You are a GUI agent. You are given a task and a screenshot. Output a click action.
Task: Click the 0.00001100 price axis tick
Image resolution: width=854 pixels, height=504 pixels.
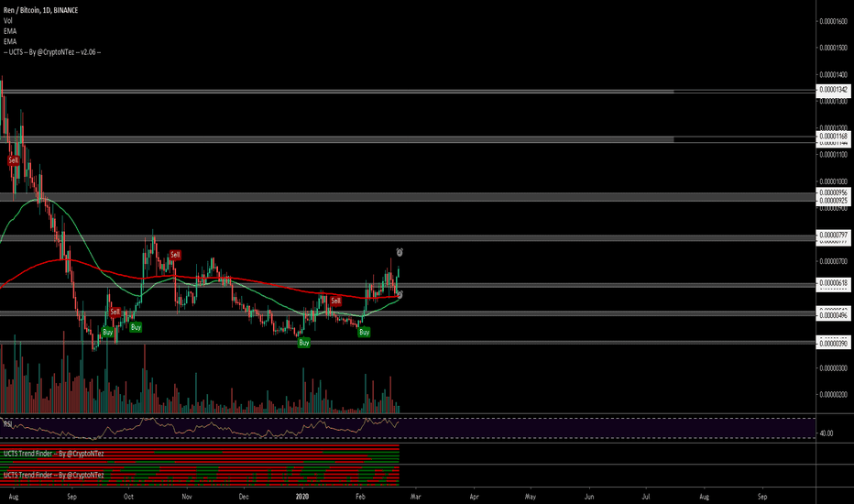(833, 155)
